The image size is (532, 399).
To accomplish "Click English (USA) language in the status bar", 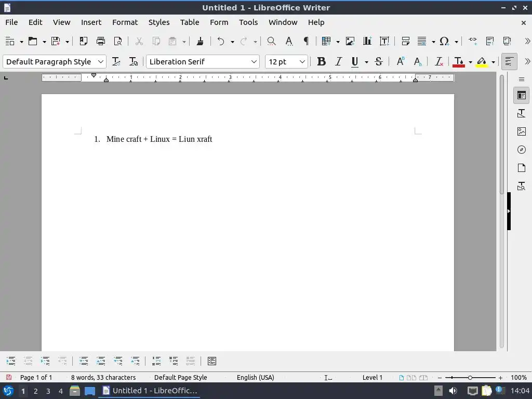I will (256, 377).
